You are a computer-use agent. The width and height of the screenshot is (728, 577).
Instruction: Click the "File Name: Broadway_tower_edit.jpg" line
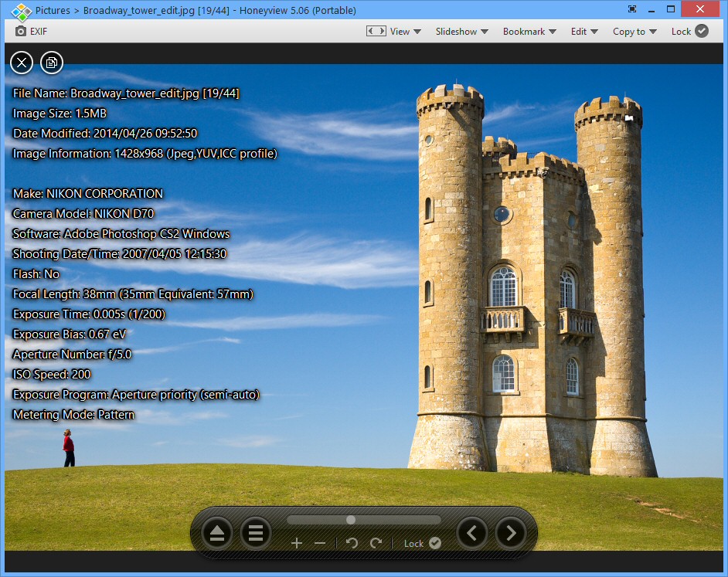click(126, 93)
